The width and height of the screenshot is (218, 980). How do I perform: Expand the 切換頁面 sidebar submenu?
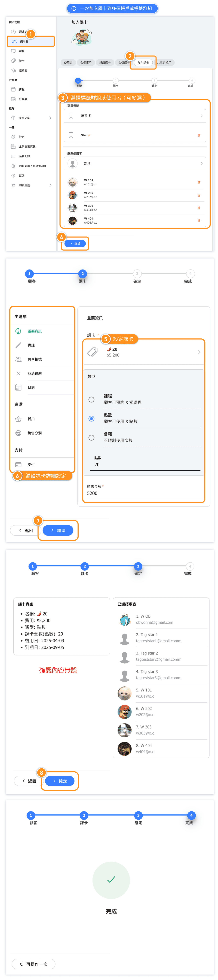[x=50, y=185]
